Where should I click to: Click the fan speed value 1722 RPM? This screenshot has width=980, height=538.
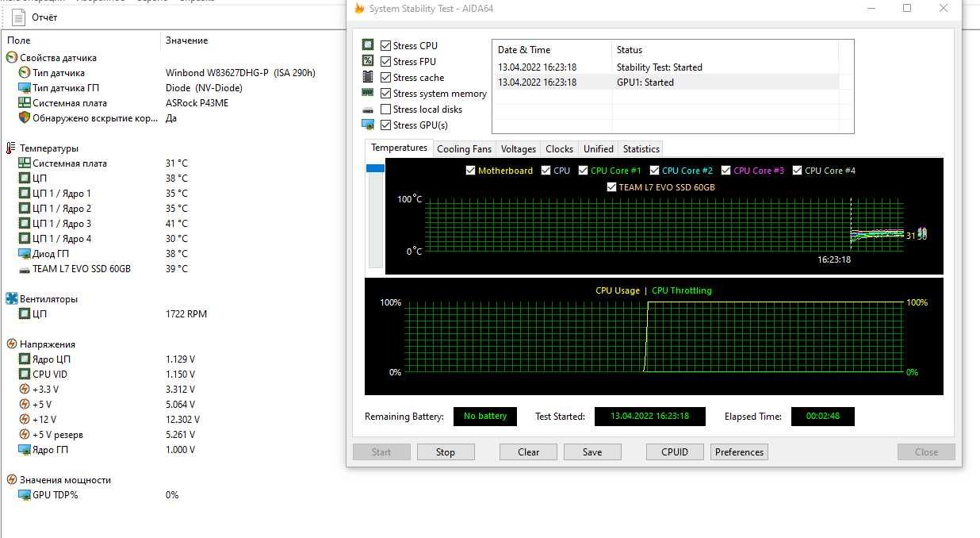186,314
